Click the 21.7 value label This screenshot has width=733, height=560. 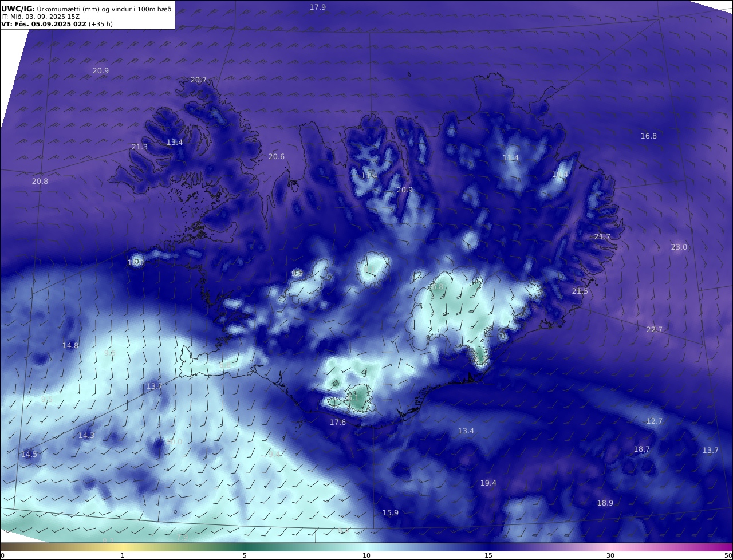coord(602,237)
